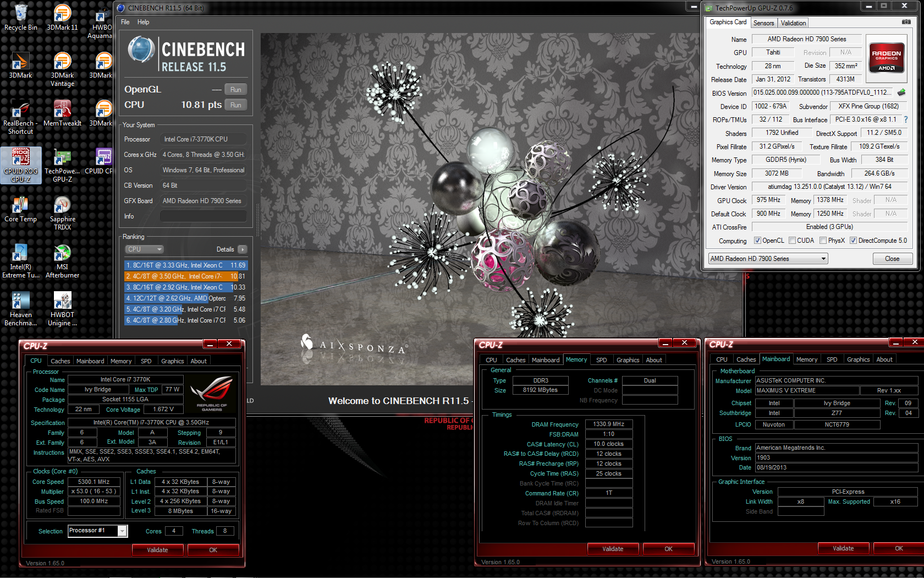Run the OpenGL benchmark in Cinebench
Viewport: 924px width, 578px height.
click(236, 90)
